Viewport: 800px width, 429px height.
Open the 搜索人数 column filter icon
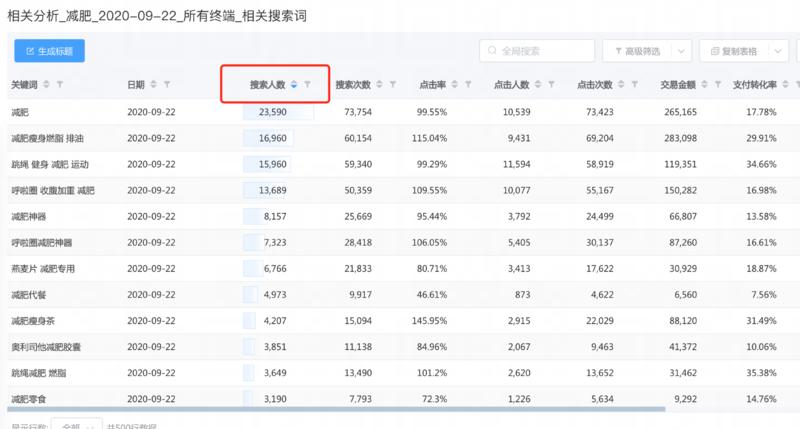(307, 84)
